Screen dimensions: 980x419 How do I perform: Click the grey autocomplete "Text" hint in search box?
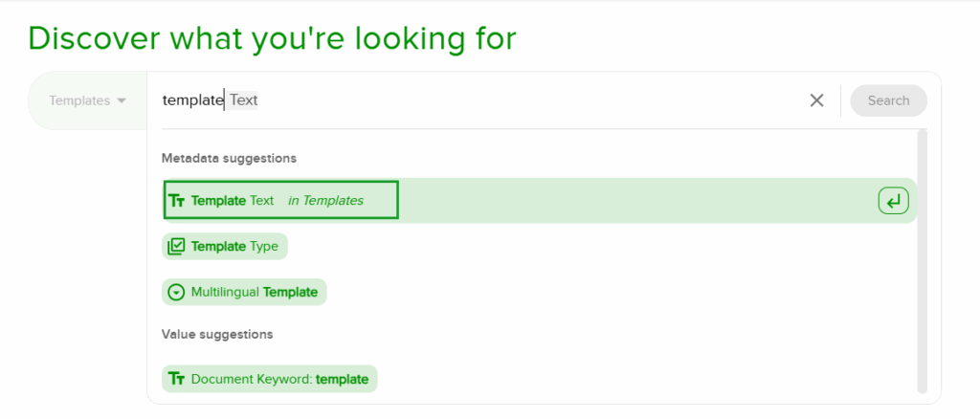(243, 100)
